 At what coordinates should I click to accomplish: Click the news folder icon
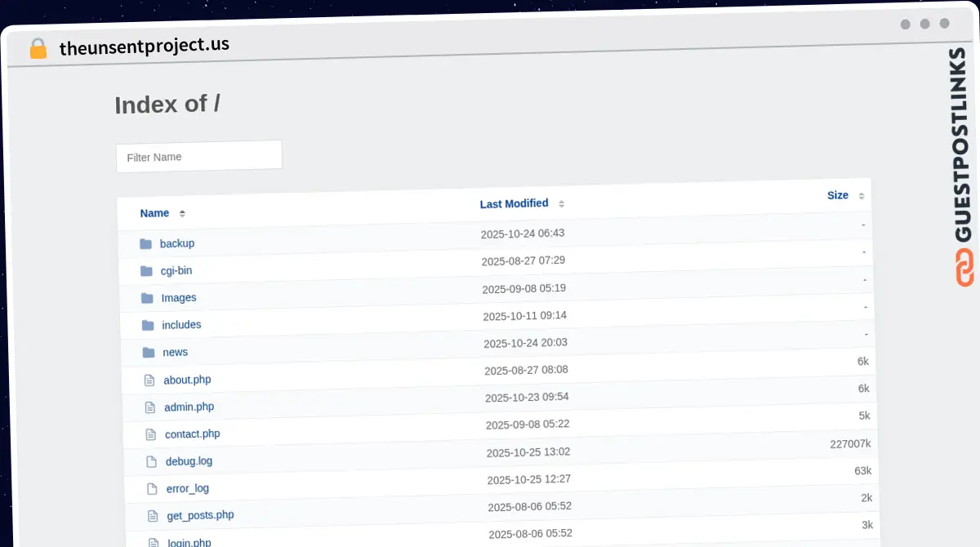[149, 353]
